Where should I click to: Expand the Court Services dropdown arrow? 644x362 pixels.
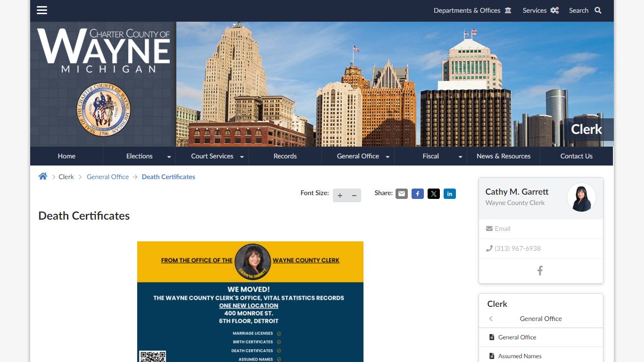pos(242,156)
